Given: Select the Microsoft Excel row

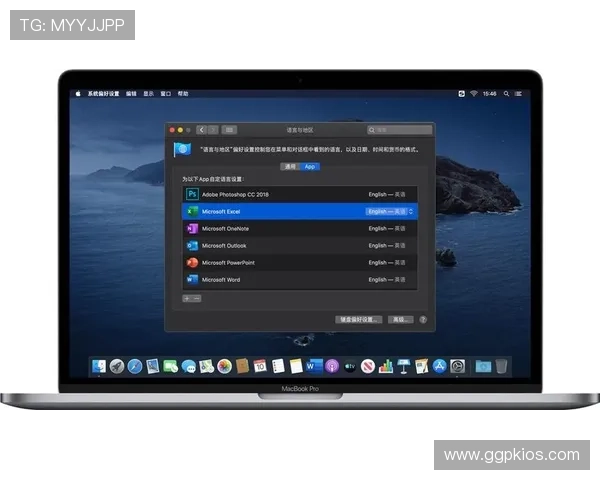Looking at the screenshot, I should pos(300,211).
